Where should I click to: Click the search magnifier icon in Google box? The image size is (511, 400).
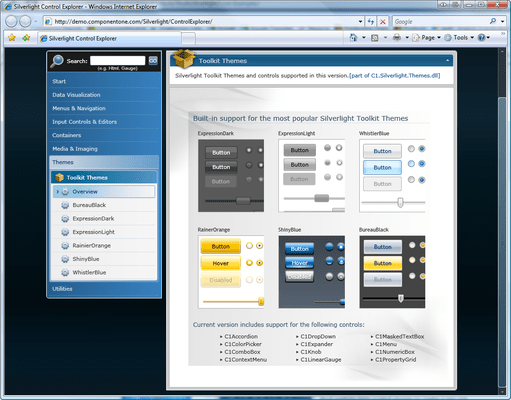point(493,21)
